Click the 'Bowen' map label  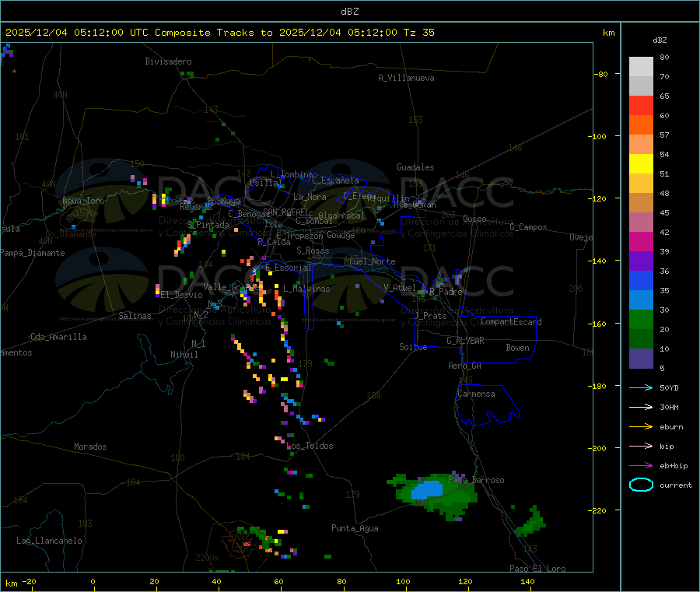click(x=518, y=347)
